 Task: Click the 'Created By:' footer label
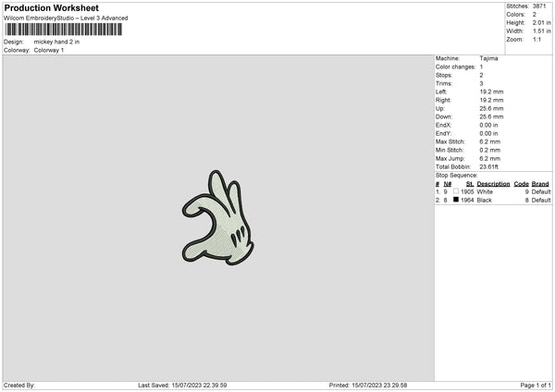click(19, 386)
